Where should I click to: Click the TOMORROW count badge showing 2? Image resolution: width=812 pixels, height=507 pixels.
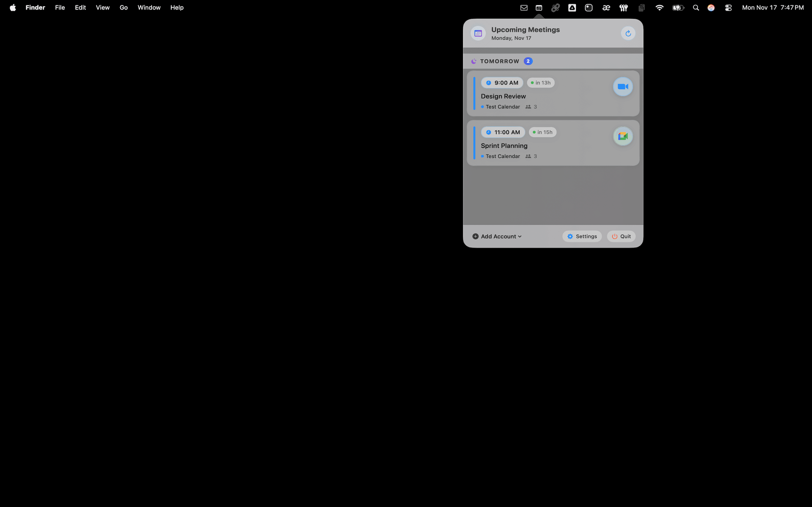coord(528,61)
